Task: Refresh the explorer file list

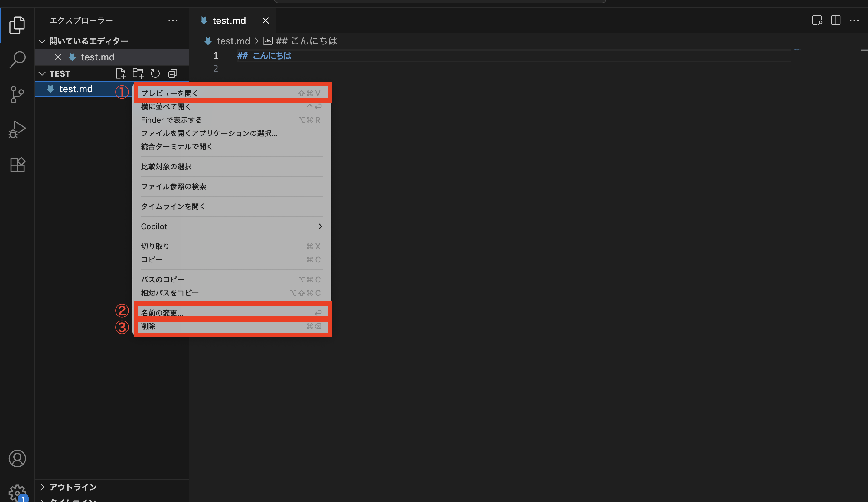Action: (155, 73)
